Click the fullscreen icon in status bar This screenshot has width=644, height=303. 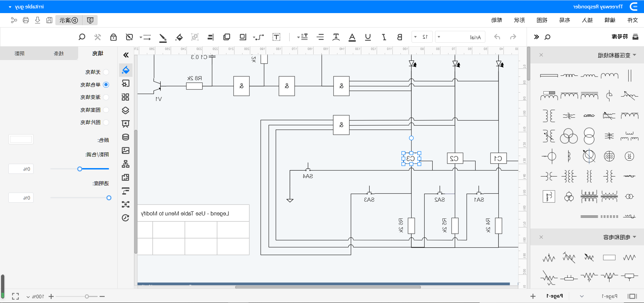pos(15,296)
